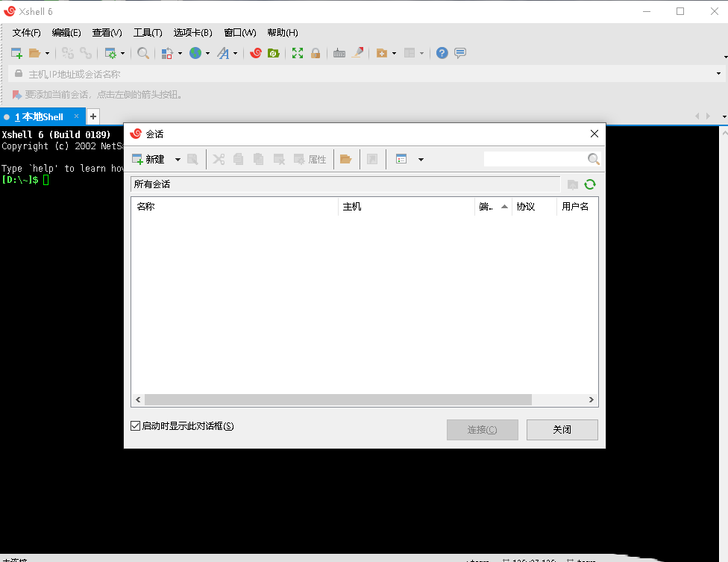
Task: Click the go-up folder icon beside 所有会话
Action: [x=573, y=185]
